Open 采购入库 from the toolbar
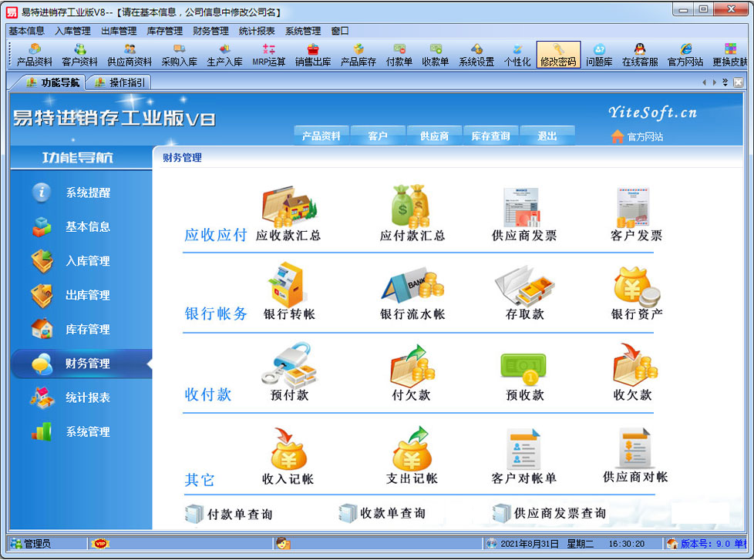Image resolution: width=754 pixels, height=560 pixels. (179, 55)
